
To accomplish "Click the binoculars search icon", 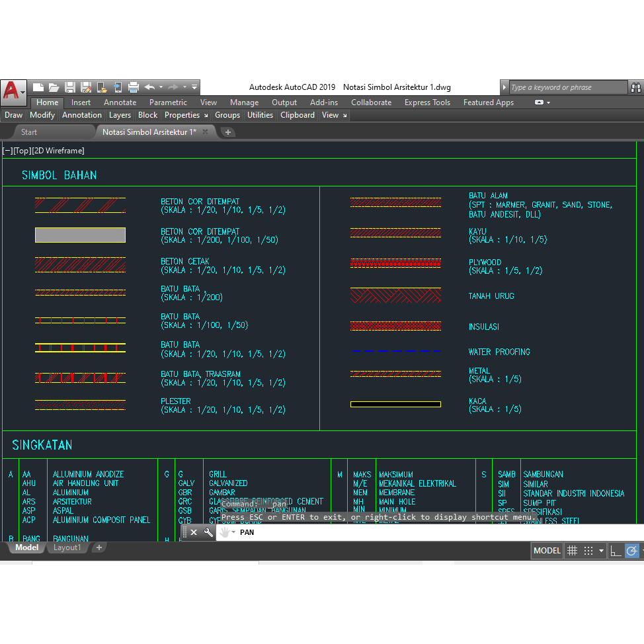I will click(636, 87).
